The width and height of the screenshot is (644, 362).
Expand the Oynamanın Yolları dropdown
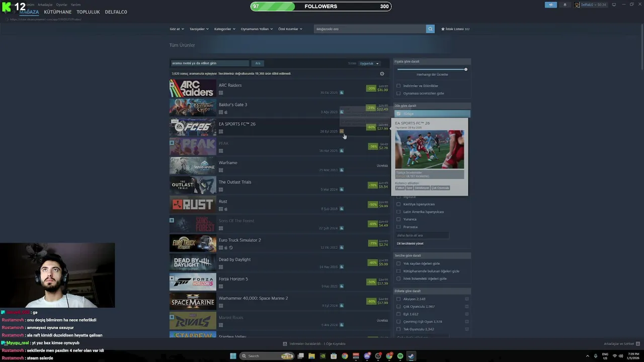click(x=257, y=29)
